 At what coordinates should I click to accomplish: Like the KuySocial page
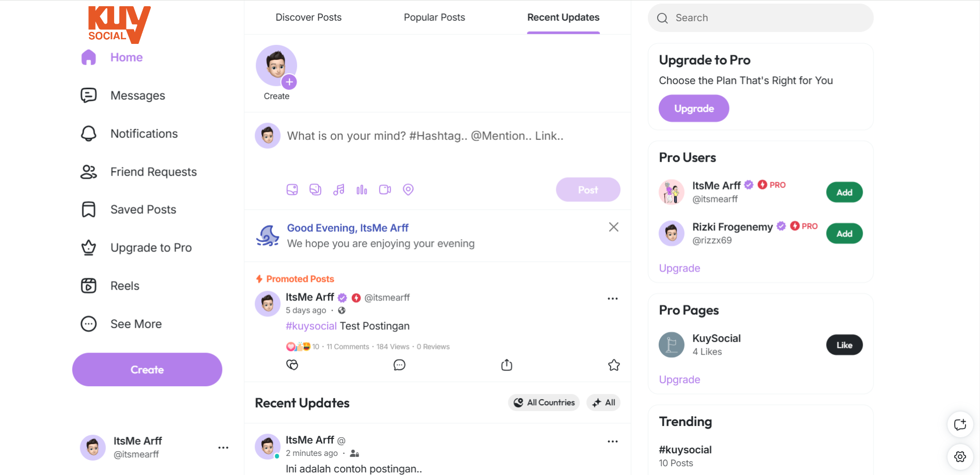(x=845, y=345)
